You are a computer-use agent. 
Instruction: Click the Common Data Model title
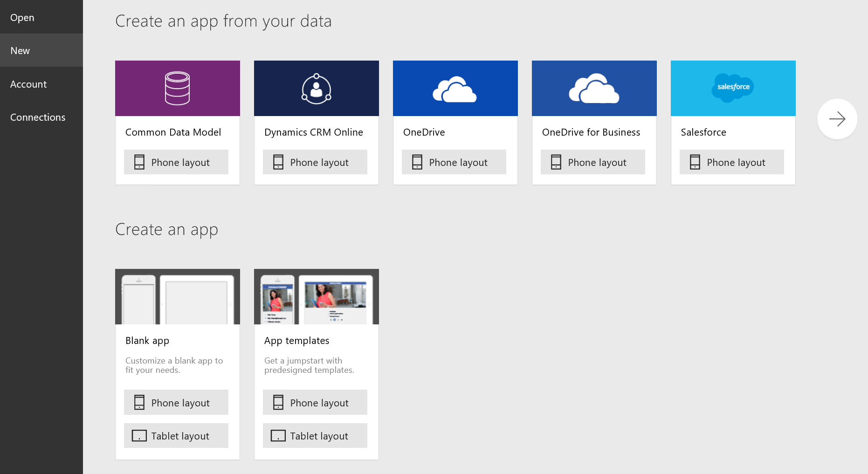(x=173, y=132)
